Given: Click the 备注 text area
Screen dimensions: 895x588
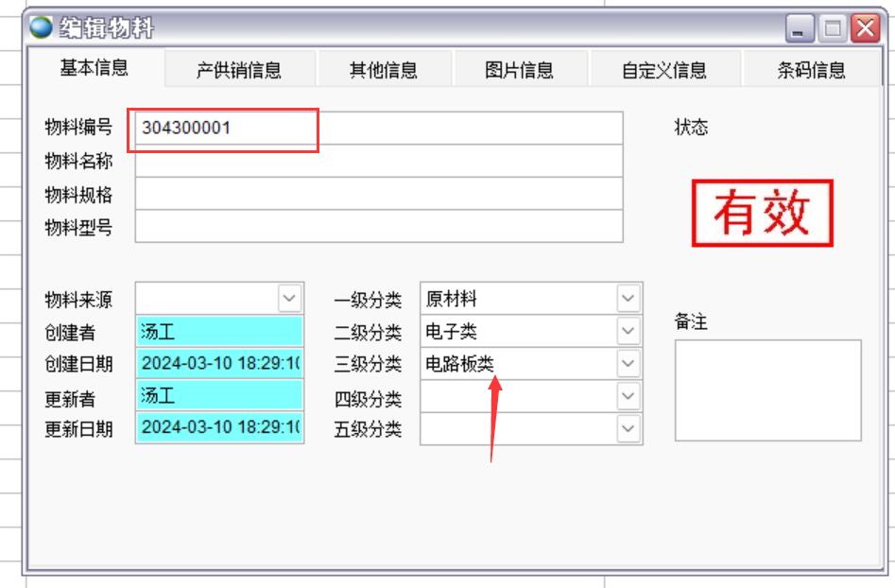Looking at the screenshot, I should (767, 389).
